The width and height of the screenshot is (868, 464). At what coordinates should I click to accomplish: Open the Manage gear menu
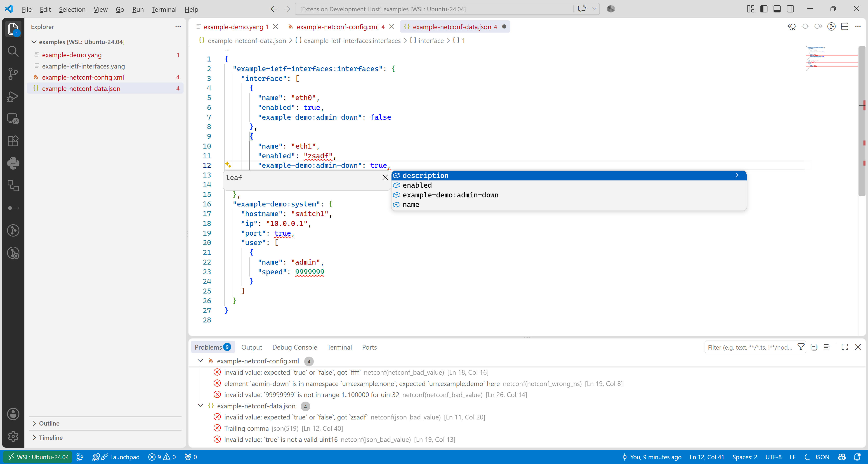[13, 436]
